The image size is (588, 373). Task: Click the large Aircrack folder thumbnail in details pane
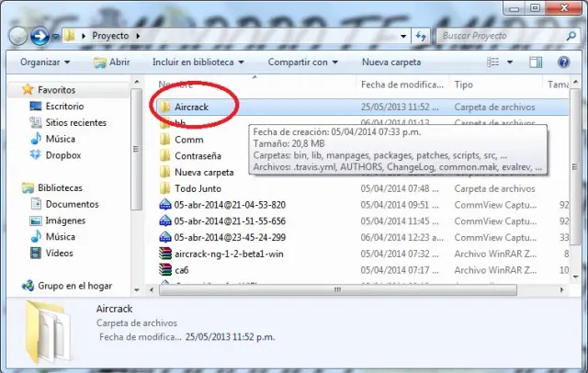[49, 333]
